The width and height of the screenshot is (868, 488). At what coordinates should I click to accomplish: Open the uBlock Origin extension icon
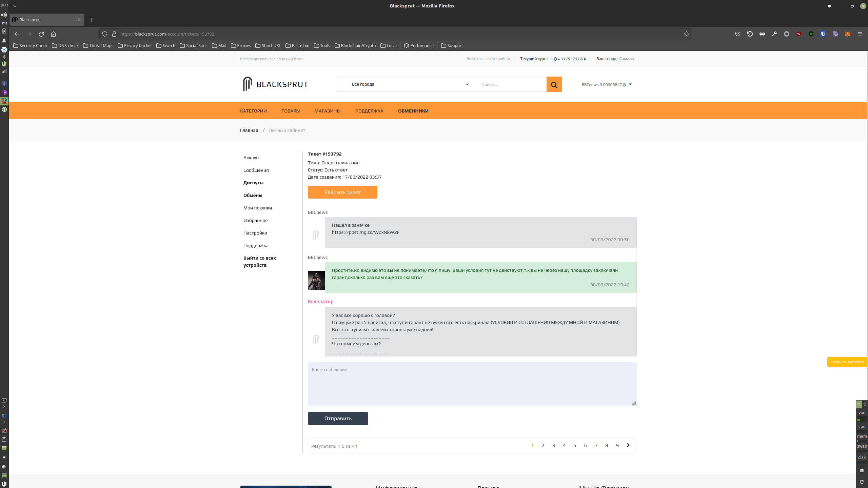(798, 34)
